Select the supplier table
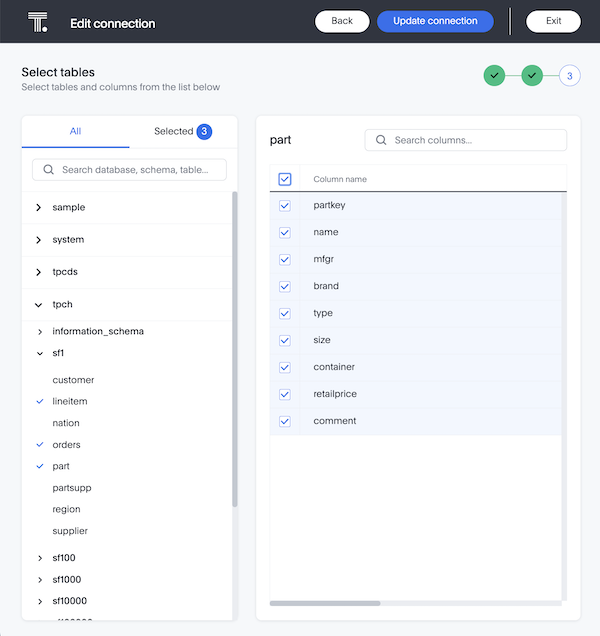The width and height of the screenshot is (600, 636). (x=70, y=531)
